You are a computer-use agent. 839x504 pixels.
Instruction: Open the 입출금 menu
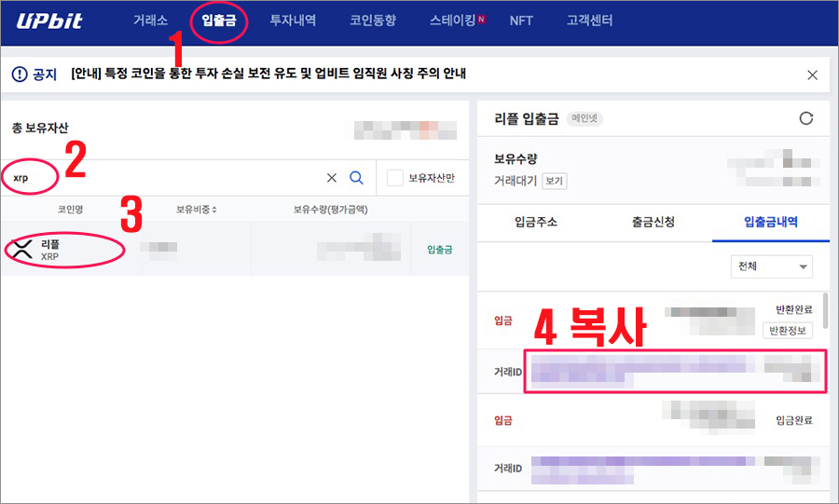point(218,20)
